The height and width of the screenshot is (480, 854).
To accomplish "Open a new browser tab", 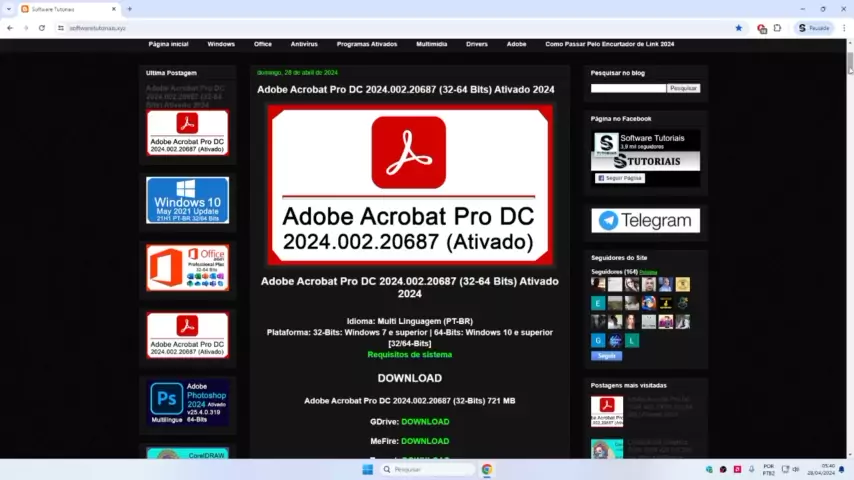I will (129, 9).
